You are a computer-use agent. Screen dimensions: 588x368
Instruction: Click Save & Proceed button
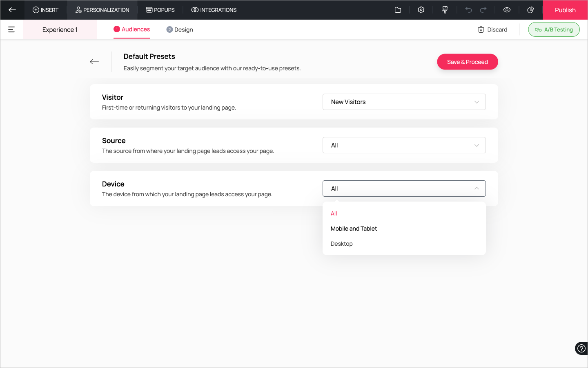[x=467, y=62]
